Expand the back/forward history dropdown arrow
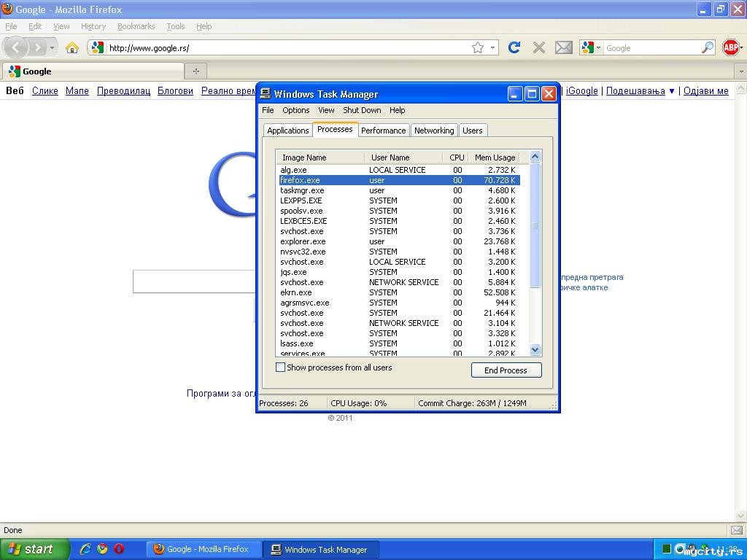This screenshot has height=560, width=747. (x=52, y=48)
